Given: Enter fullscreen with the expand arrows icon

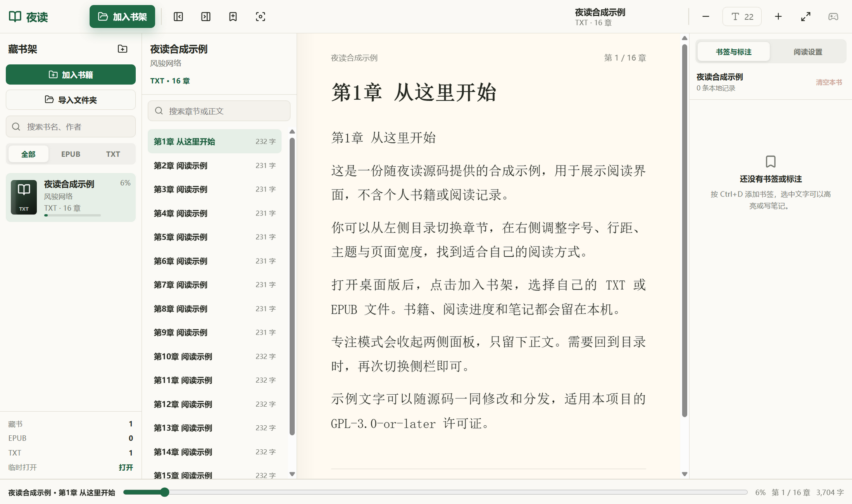Looking at the screenshot, I should pos(806,17).
